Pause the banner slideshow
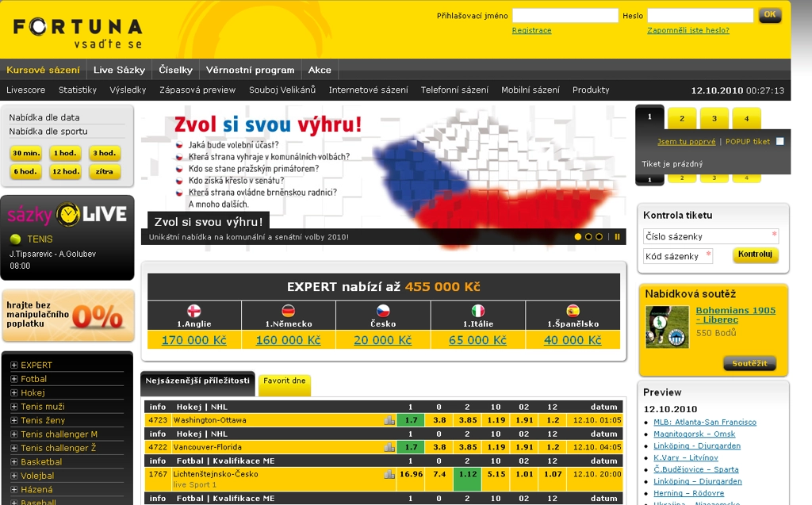The image size is (812, 505). (617, 237)
